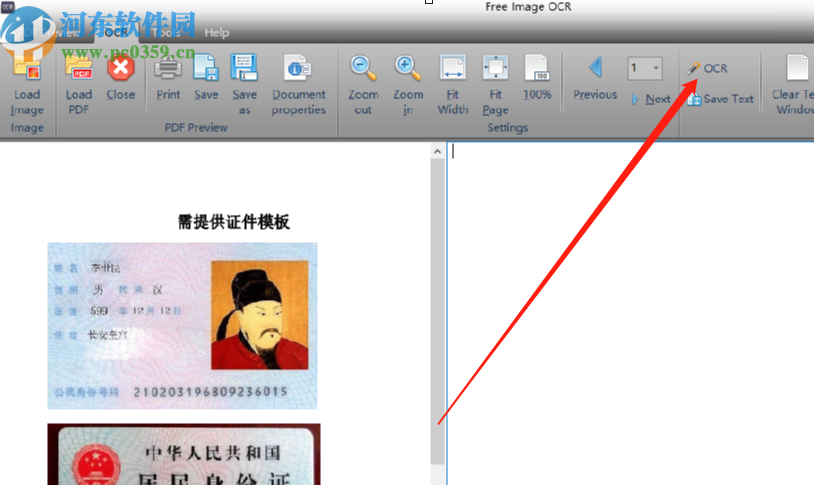Go to Previous page
Image resolution: width=814 pixels, height=485 pixels.
[x=595, y=78]
